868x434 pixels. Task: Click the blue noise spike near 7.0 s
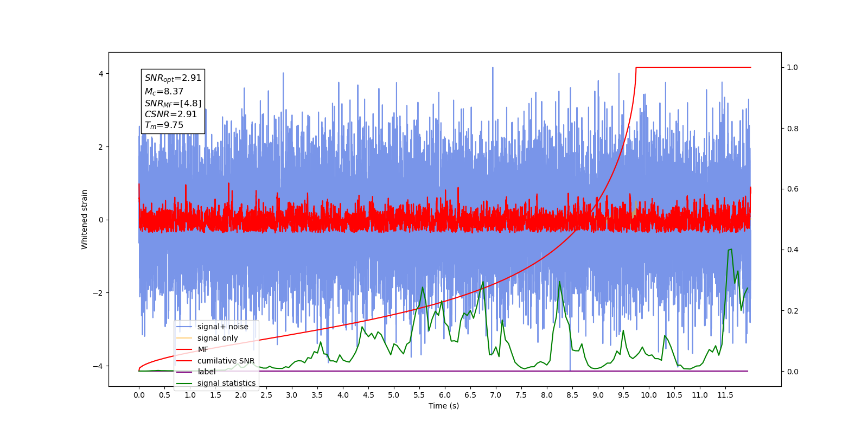click(x=493, y=68)
